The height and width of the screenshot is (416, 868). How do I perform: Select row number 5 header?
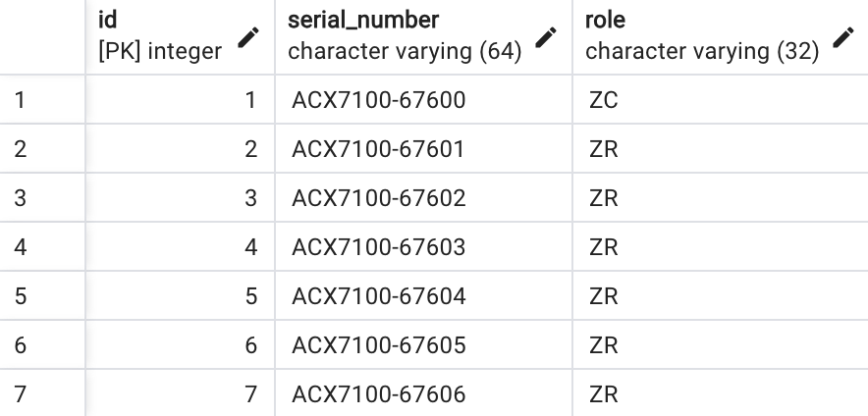point(42,295)
